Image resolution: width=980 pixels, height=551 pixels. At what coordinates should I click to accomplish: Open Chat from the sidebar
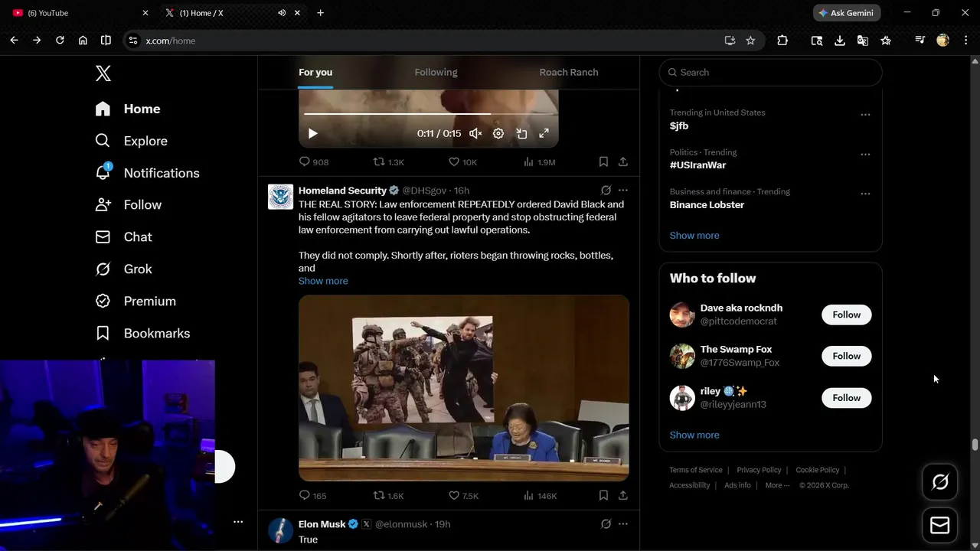coord(123,237)
